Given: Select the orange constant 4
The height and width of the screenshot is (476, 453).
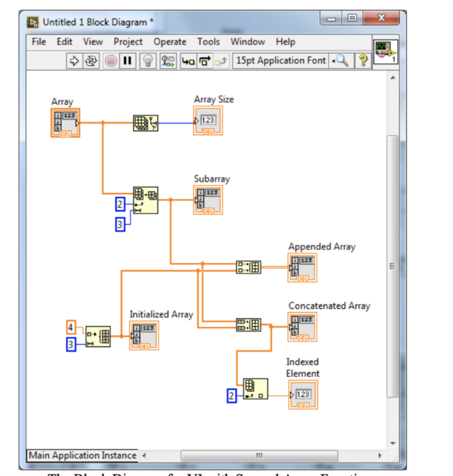Looking at the screenshot, I should (x=71, y=327).
